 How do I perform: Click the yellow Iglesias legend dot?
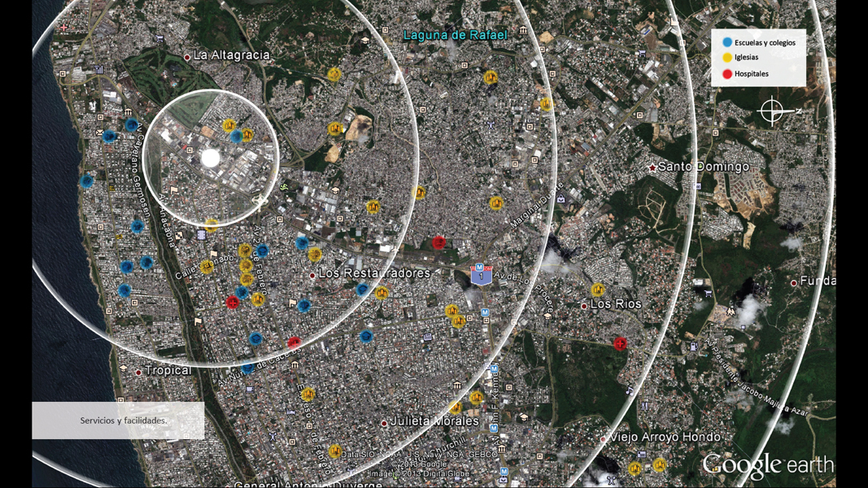727,58
